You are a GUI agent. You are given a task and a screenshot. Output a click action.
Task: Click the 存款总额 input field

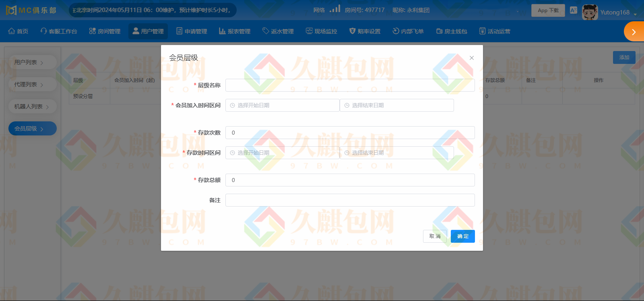[350, 180]
